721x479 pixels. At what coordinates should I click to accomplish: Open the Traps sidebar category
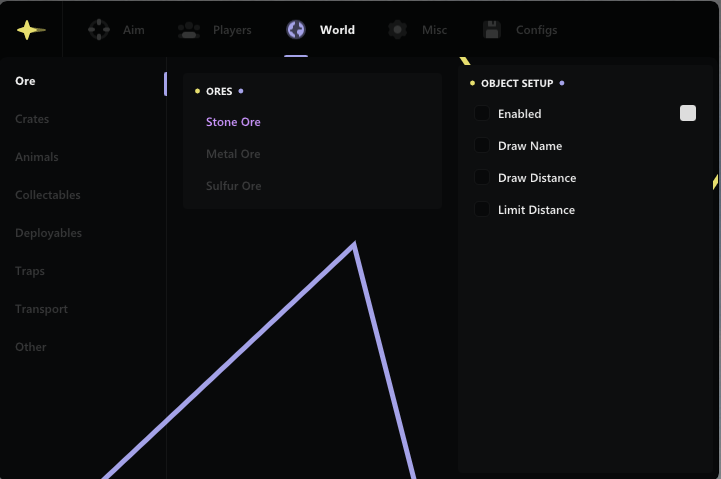(x=30, y=271)
